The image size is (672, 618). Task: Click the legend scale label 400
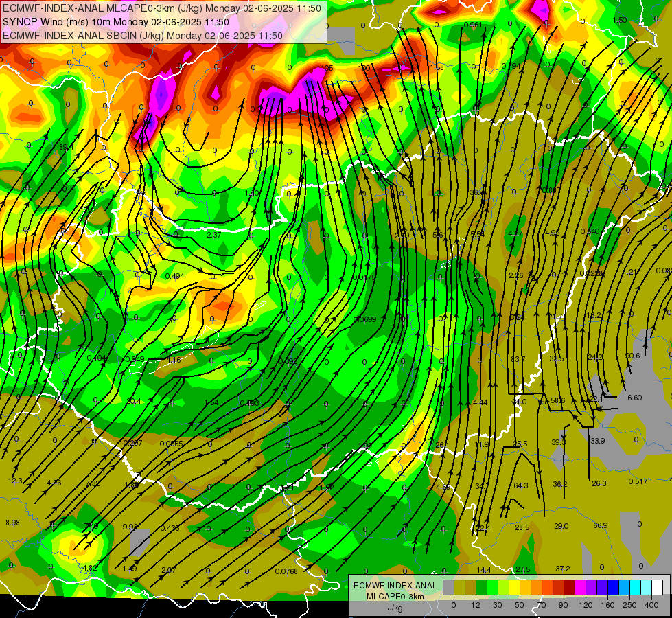click(x=651, y=605)
